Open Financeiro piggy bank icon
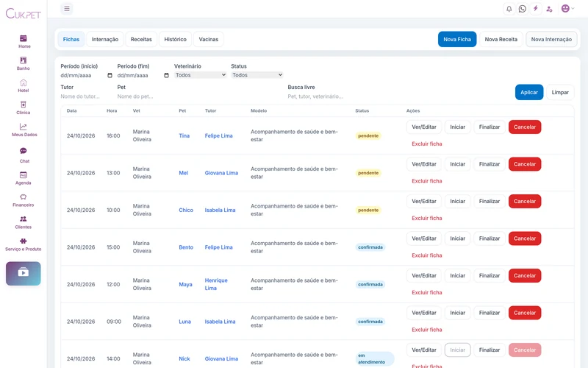The height and width of the screenshot is (368, 588). pyautogui.click(x=24, y=197)
